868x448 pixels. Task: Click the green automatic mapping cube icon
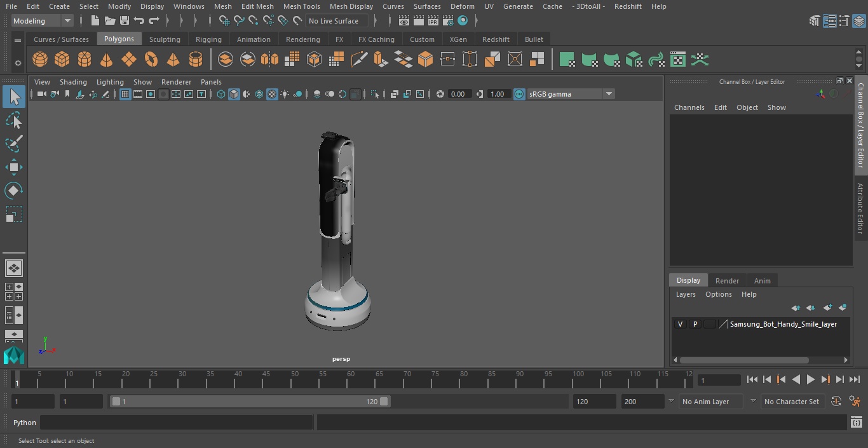pos(634,60)
